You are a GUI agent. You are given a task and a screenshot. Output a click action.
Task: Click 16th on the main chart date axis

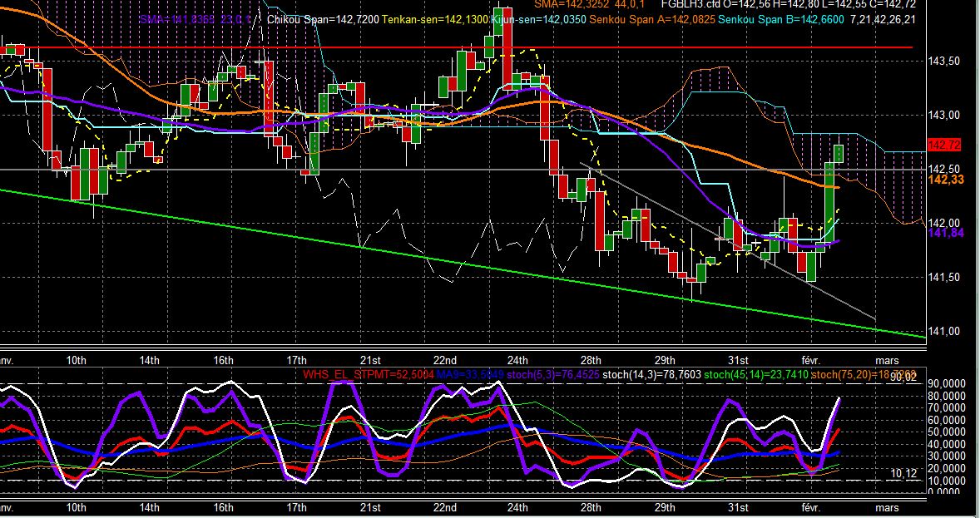click(223, 361)
